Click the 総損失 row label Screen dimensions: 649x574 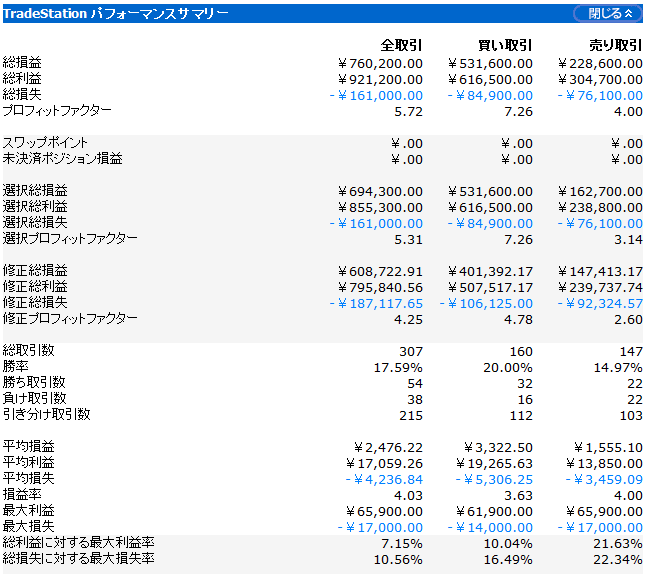pos(22,94)
